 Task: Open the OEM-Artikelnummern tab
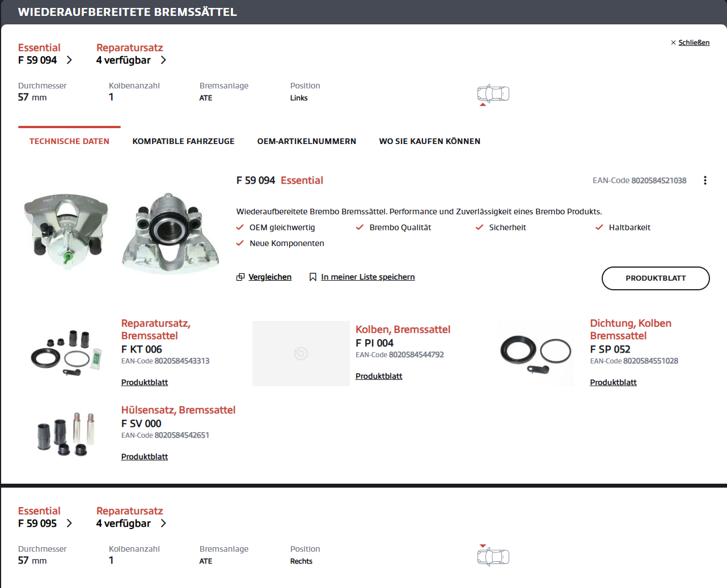pos(307,141)
